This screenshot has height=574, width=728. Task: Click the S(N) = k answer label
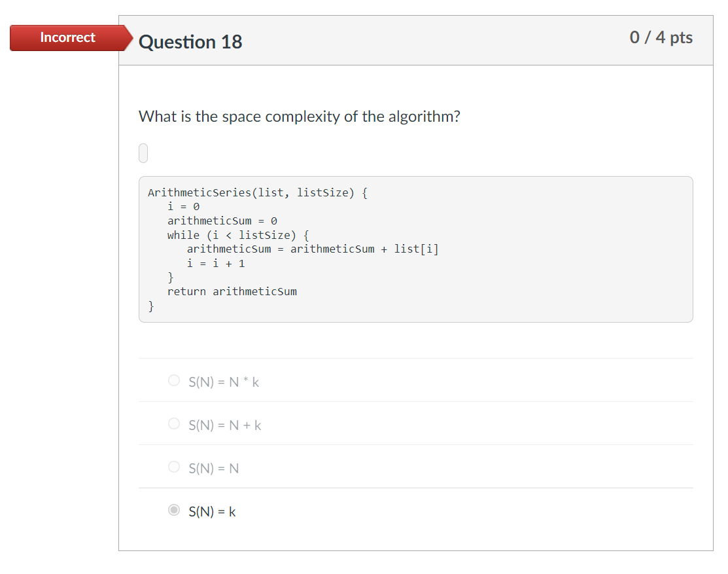click(x=212, y=511)
